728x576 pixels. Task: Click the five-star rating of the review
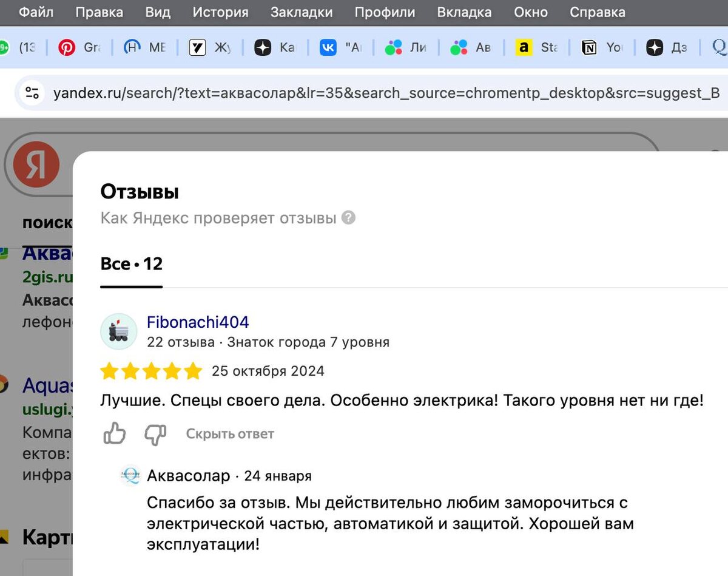point(151,371)
